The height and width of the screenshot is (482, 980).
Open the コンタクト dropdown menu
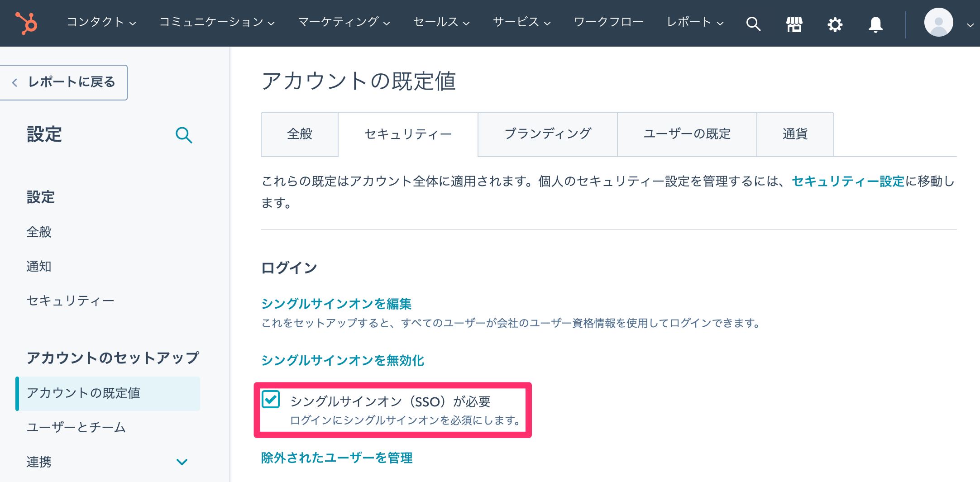click(x=101, y=22)
